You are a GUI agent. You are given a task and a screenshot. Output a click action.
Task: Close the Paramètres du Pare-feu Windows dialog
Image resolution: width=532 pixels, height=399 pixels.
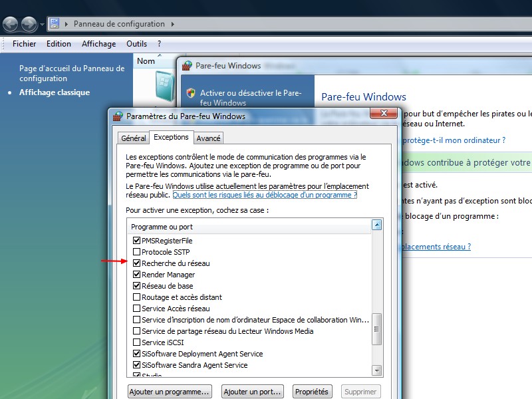pos(384,113)
